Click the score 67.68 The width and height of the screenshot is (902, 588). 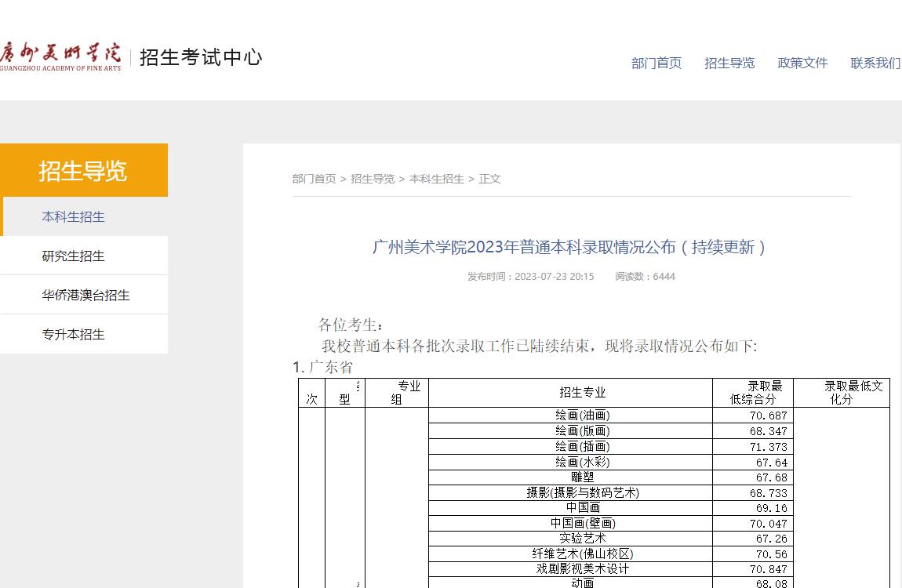pyautogui.click(x=772, y=477)
